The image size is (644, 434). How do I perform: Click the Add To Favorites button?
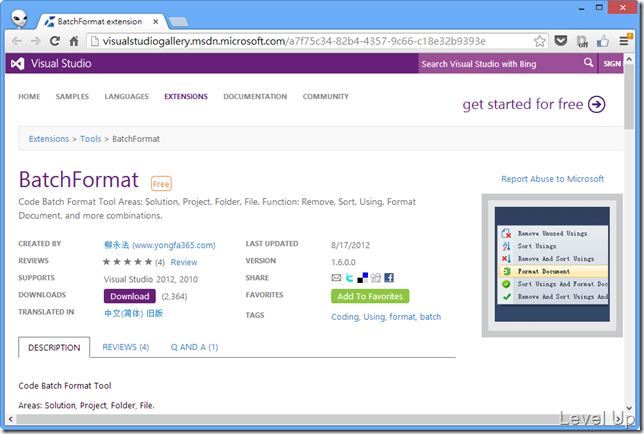370,296
